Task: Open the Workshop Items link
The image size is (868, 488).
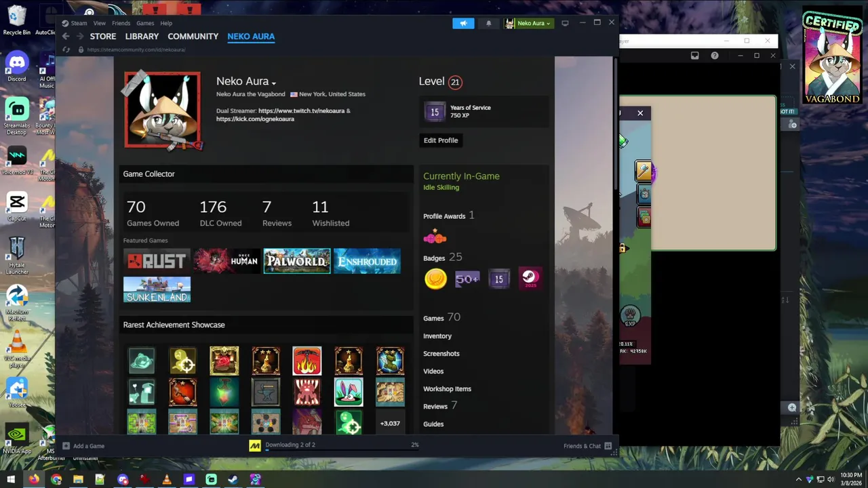Action: [447, 389]
